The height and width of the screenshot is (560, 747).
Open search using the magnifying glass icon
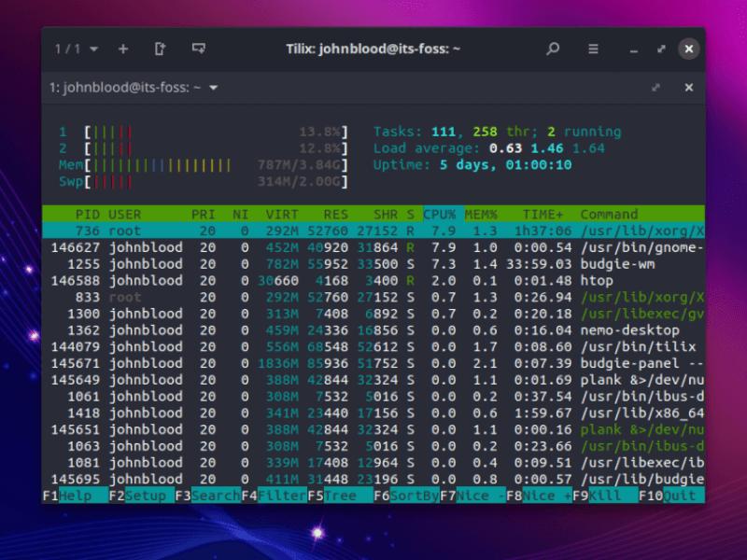point(553,48)
